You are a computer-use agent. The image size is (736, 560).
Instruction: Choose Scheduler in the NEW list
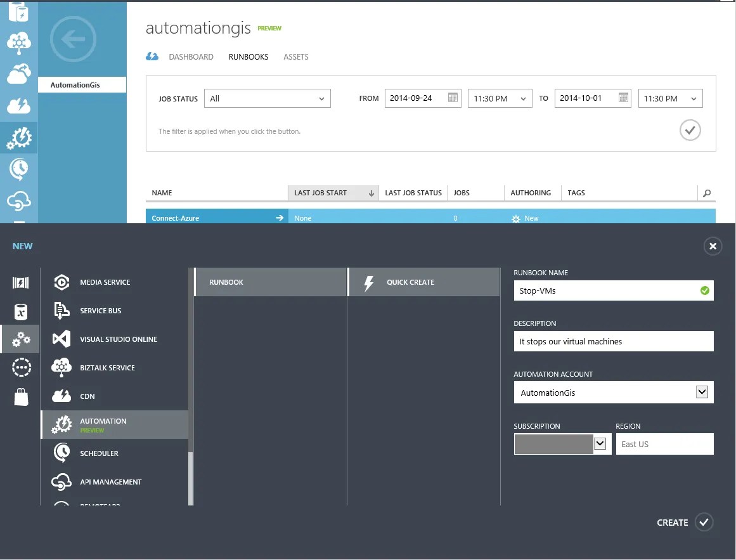(115, 453)
